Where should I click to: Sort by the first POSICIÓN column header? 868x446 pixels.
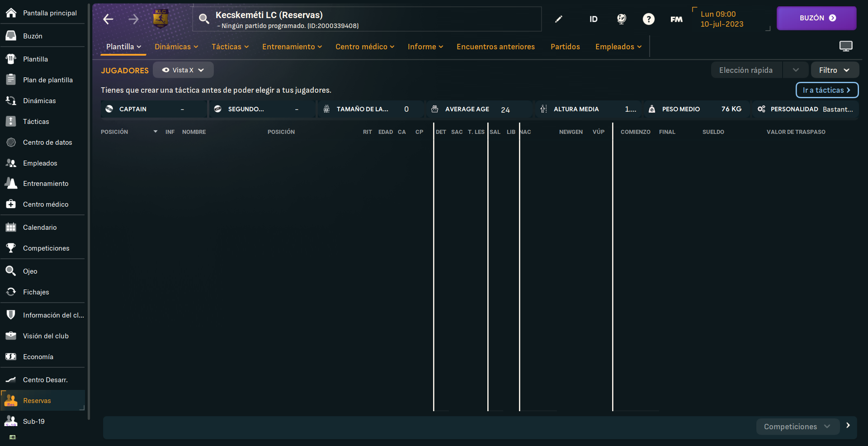[x=114, y=132]
